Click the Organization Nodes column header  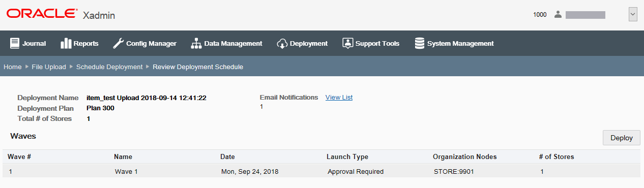point(465,156)
